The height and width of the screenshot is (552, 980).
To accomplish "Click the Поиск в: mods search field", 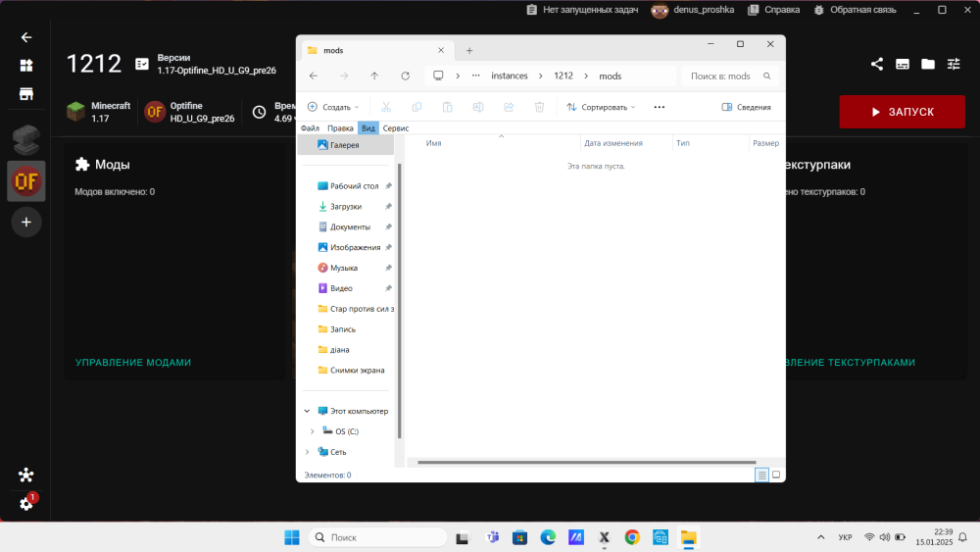I will [x=729, y=75].
